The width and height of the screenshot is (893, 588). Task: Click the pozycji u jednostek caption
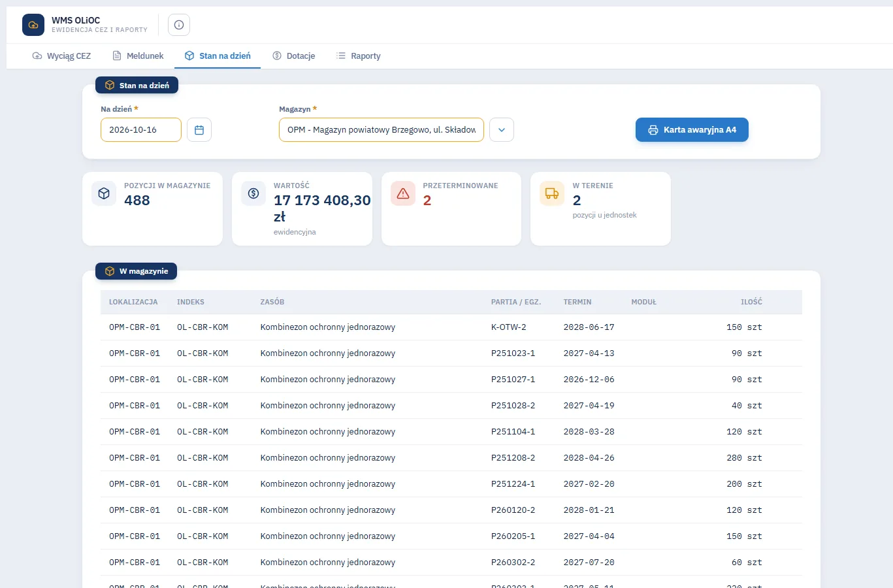605,215
